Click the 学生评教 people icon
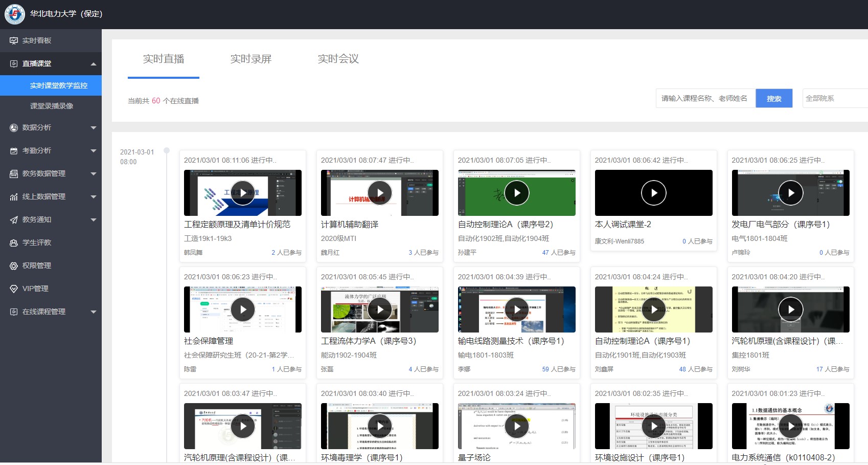 (x=14, y=243)
